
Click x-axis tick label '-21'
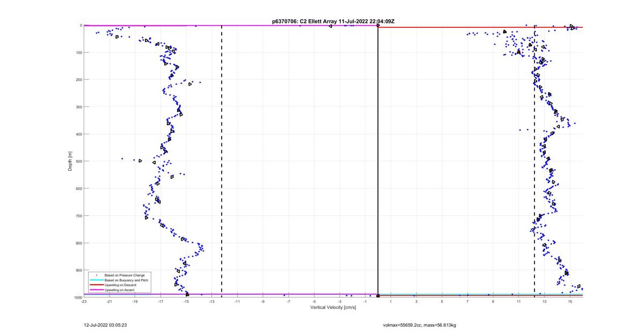pos(109,302)
